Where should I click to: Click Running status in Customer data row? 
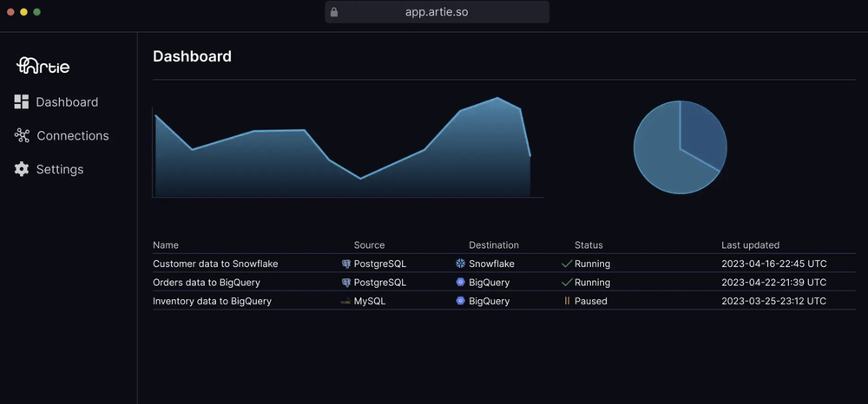pyautogui.click(x=592, y=264)
